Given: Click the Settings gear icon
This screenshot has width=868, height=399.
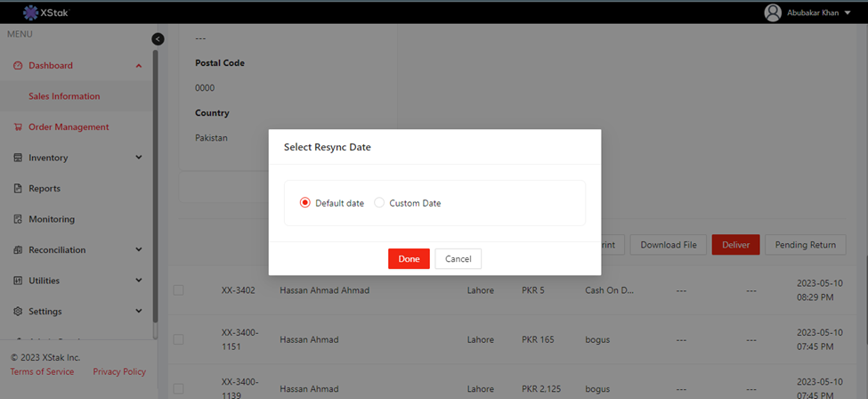Looking at the screenshot, I should (x=18, y=312).
